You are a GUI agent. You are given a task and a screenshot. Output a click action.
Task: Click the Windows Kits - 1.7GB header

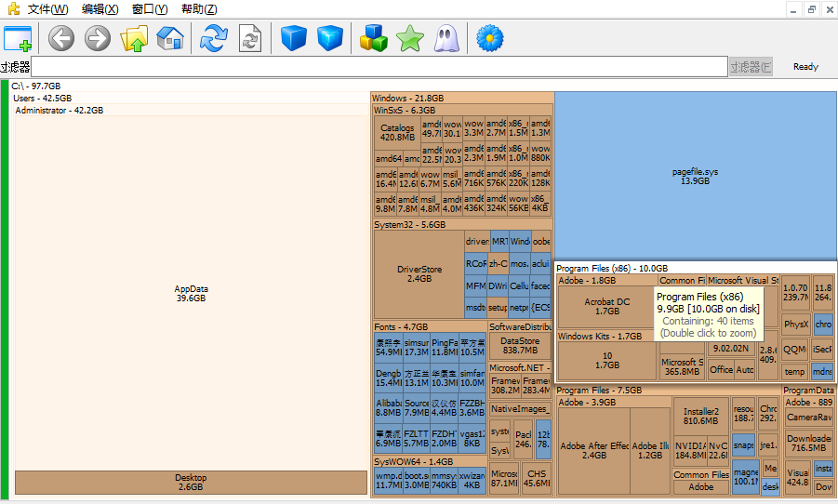[x=600, y=337]
